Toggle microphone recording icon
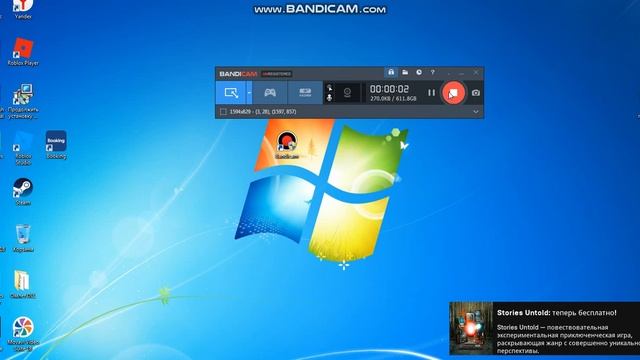Image resolution: width=640 pixels, height=360 pixels. 329,98
